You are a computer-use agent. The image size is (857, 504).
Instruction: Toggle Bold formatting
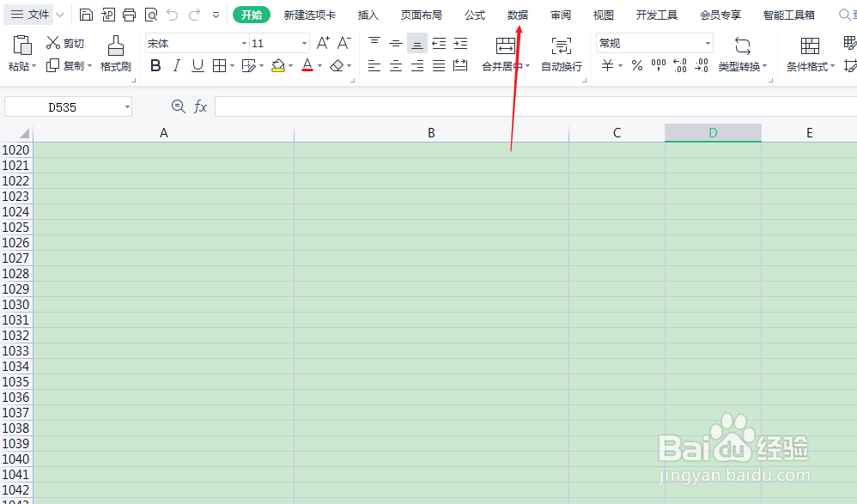[155, 66]
